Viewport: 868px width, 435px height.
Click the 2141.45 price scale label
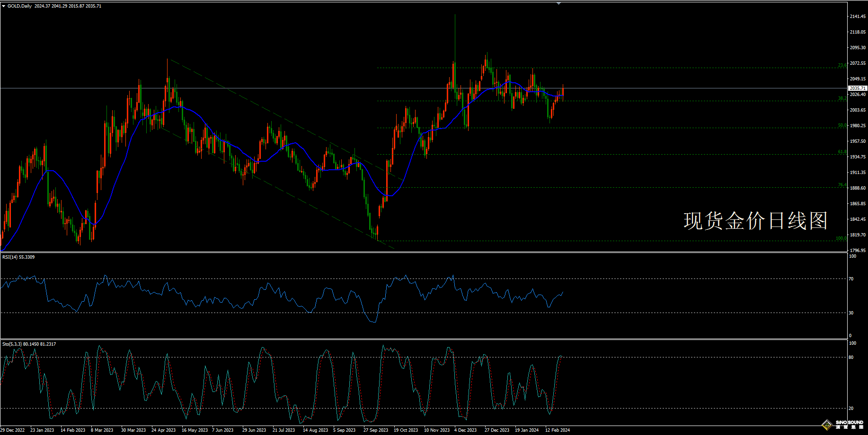pos(858,17)
